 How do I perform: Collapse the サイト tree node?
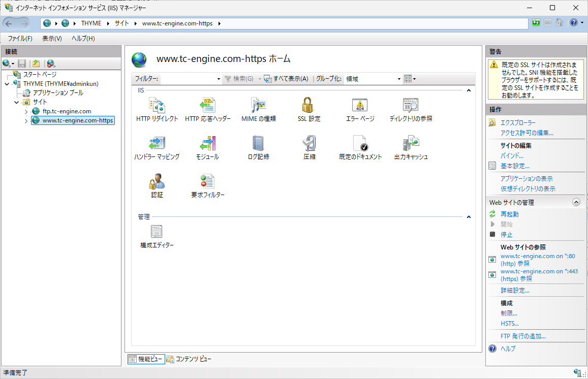coord(16,102)
